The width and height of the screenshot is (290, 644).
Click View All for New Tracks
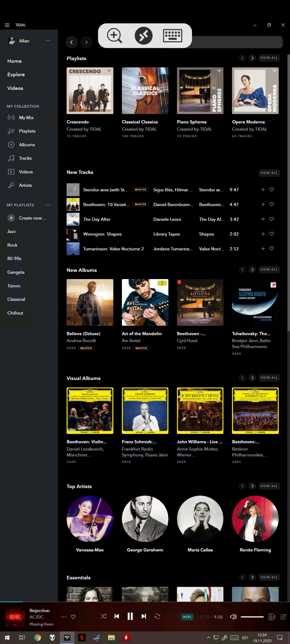(x=269, y=173)
